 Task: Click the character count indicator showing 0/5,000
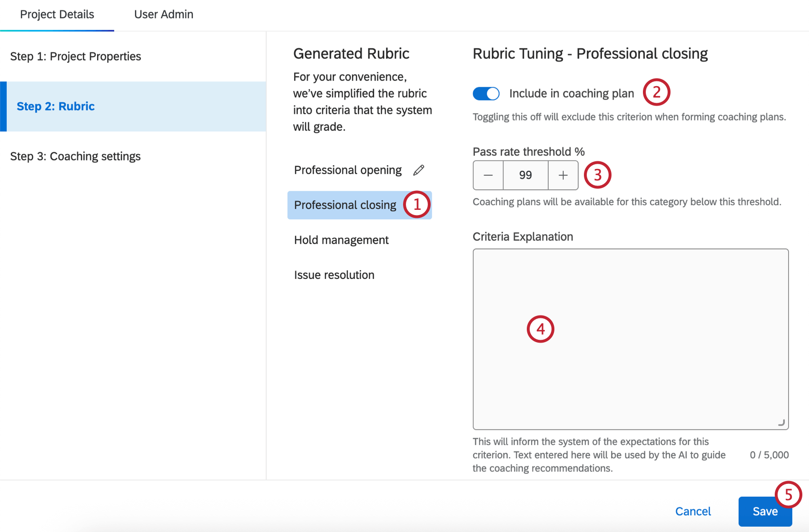[770, 455]
